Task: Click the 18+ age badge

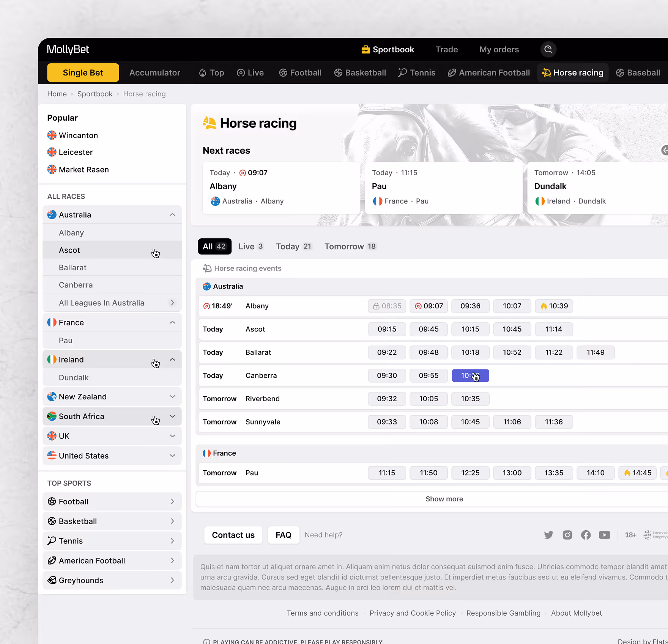Action: click(630, 535)
